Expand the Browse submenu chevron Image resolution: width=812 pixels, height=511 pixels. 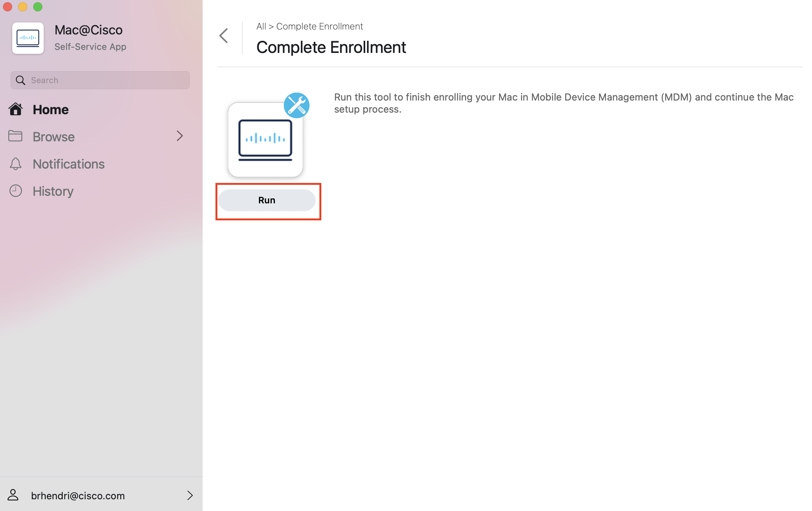click(180, 136)
